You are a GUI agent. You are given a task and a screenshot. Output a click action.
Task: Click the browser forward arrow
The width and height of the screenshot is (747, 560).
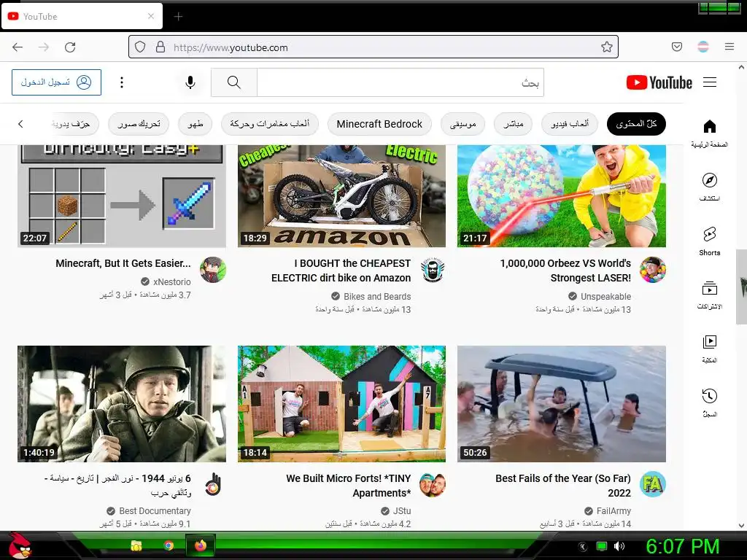click(x=44, y=47)
